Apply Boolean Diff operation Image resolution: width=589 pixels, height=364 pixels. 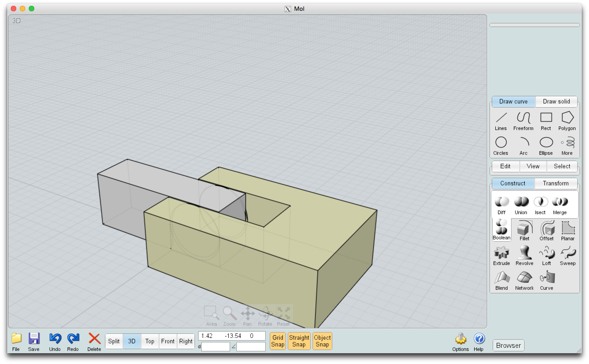502,205
